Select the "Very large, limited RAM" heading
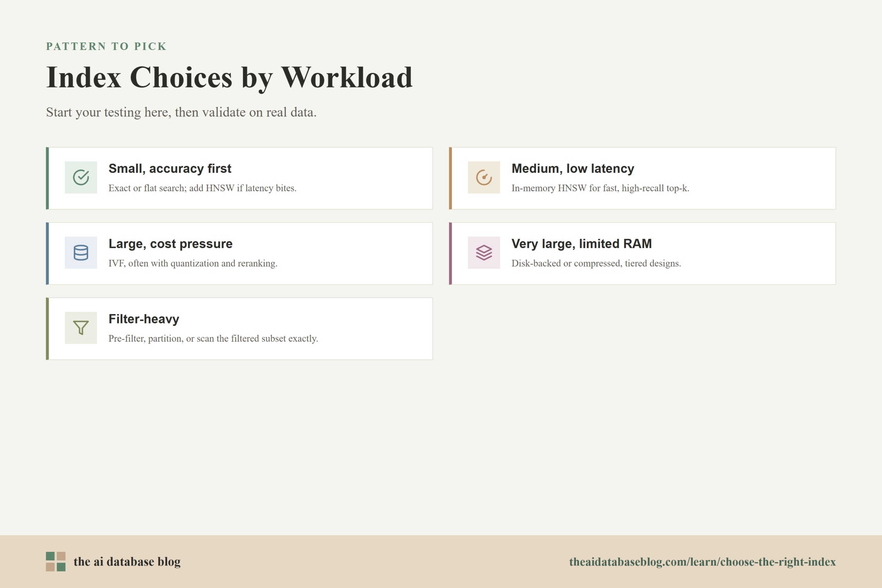The image size is (882, 588). pyautogui.click(x=582, y=244)
